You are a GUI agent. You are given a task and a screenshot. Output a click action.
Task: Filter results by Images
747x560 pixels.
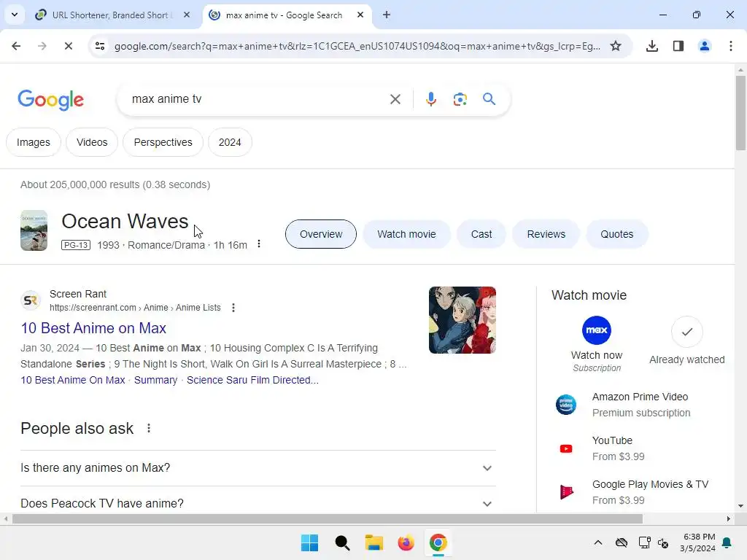[34, 142]
